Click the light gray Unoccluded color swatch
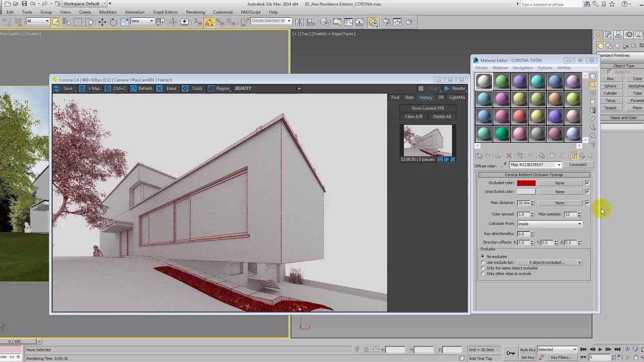Image resolution: width=644 pixels, height=362 pixels. tap(526, 192)
